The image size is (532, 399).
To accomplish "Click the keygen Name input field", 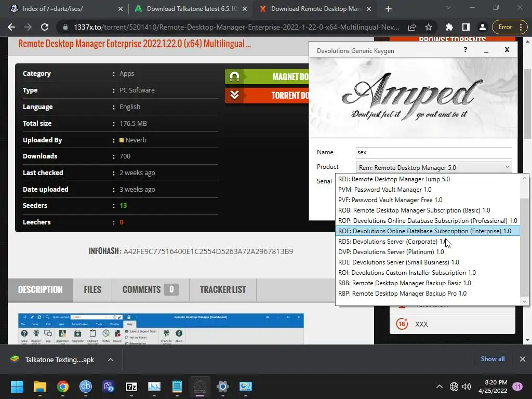I will click(x=434, y=153).
